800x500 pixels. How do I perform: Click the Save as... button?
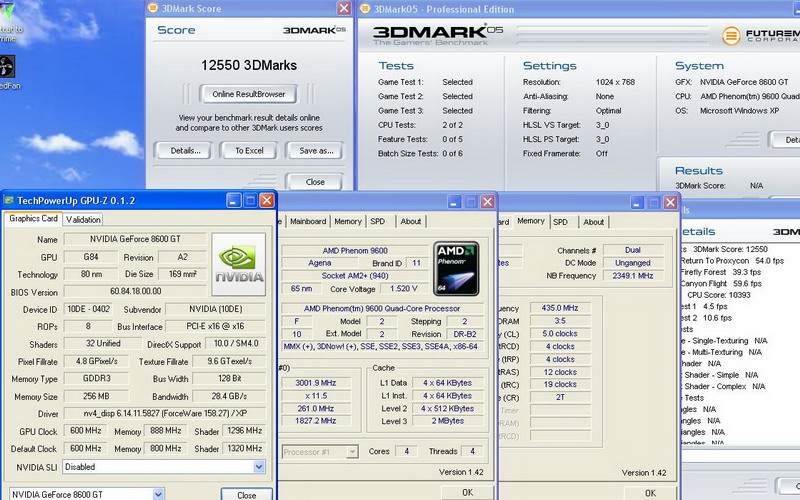point(316,151)
